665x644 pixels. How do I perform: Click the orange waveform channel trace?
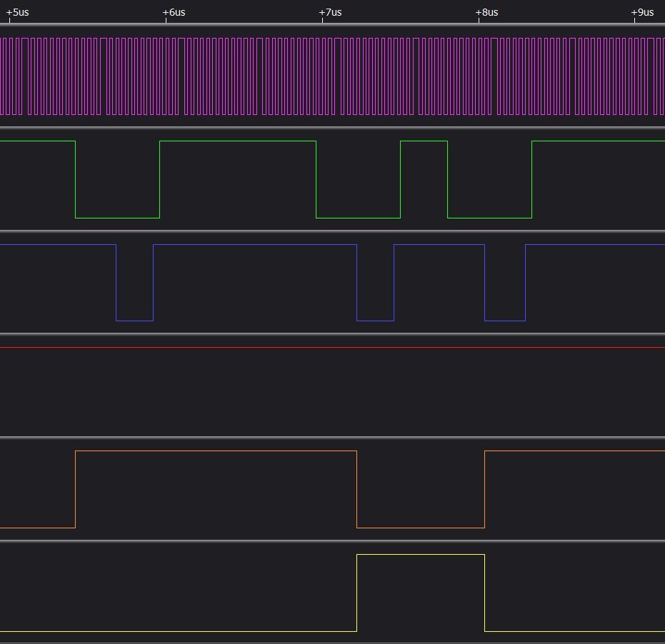[x=333, y=489]
